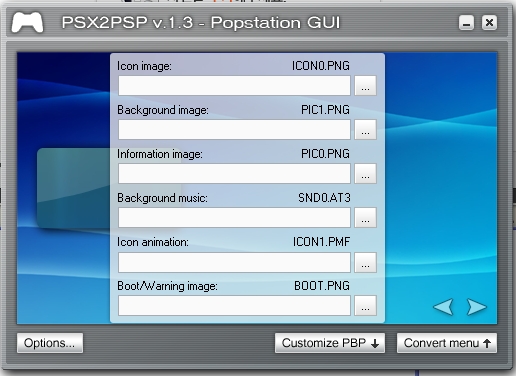516x376 pixels.
Task: Browse for the Boot/Warning image file
Action: coord(365,305)
